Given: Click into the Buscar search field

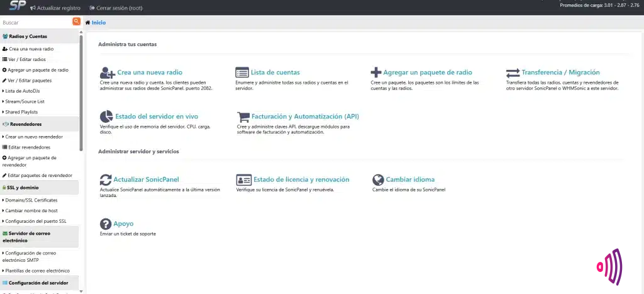Looking at the screenshot, I should (35, 22).
